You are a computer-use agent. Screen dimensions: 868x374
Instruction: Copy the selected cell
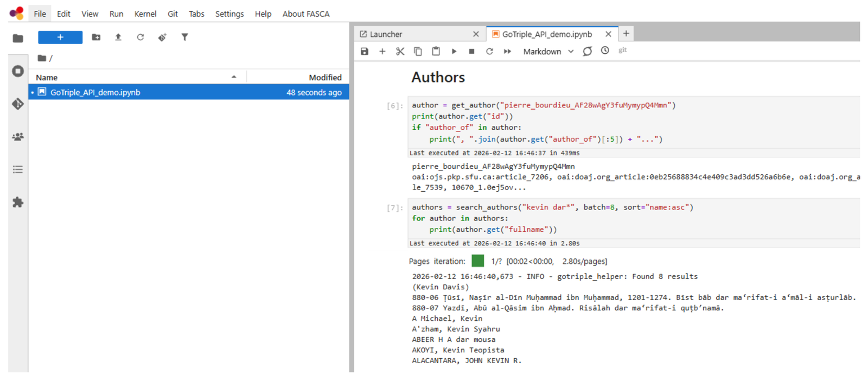pos(418,51)
